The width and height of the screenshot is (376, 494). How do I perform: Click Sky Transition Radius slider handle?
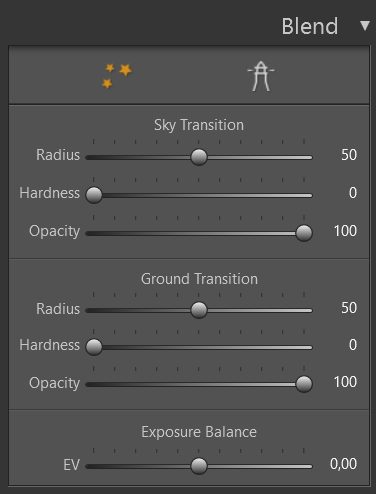[x=199, y=157]
